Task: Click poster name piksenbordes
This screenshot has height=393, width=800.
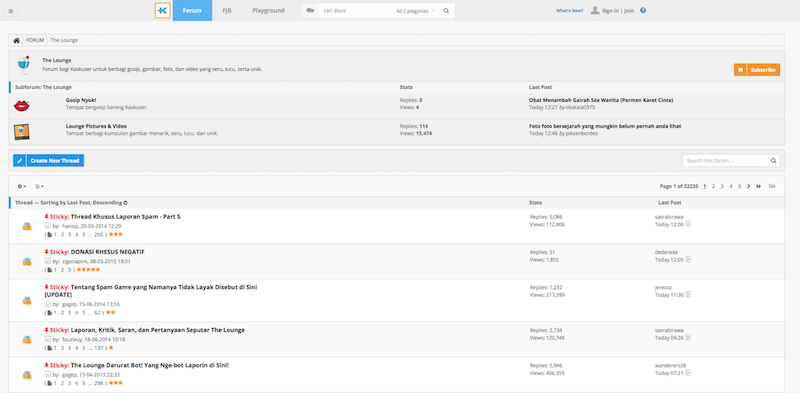Action: tap(582, 133)
